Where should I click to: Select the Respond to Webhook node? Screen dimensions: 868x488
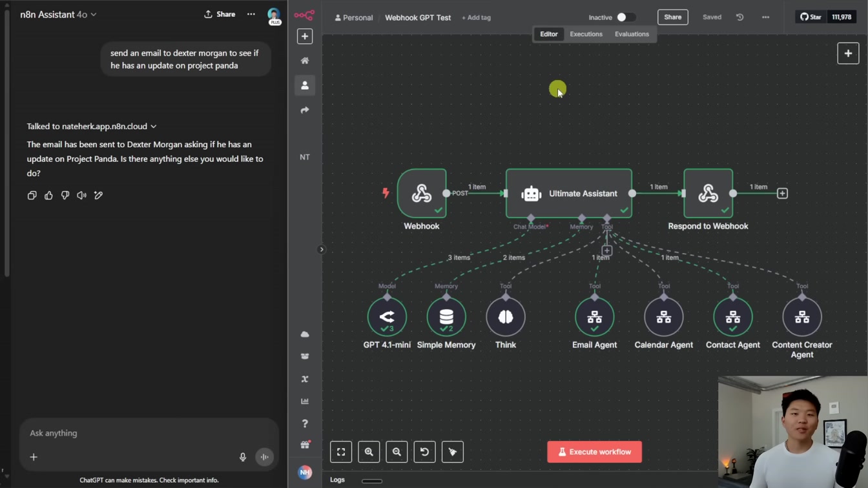click(x=708, y=193)
